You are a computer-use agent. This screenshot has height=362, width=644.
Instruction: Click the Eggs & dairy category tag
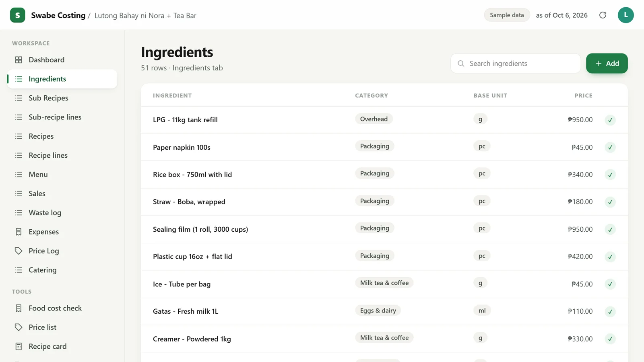click(x=378, y=311)
